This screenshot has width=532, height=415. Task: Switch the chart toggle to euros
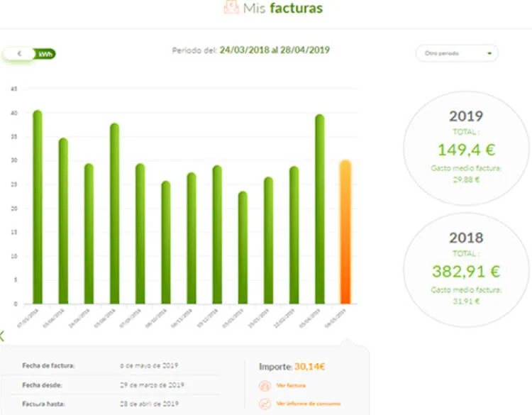click(x=19, y=54)
